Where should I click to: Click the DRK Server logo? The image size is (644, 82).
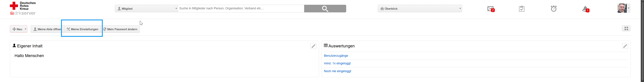(x=23, y=8)
